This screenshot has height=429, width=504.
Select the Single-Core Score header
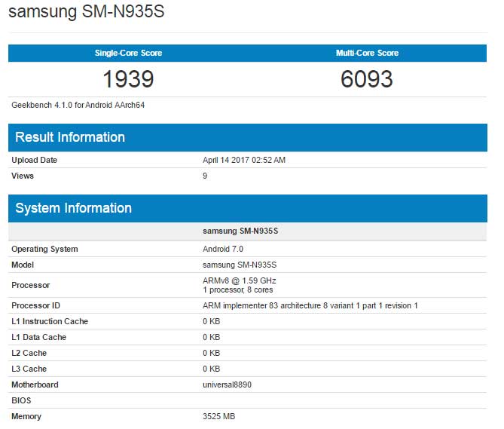128,53
